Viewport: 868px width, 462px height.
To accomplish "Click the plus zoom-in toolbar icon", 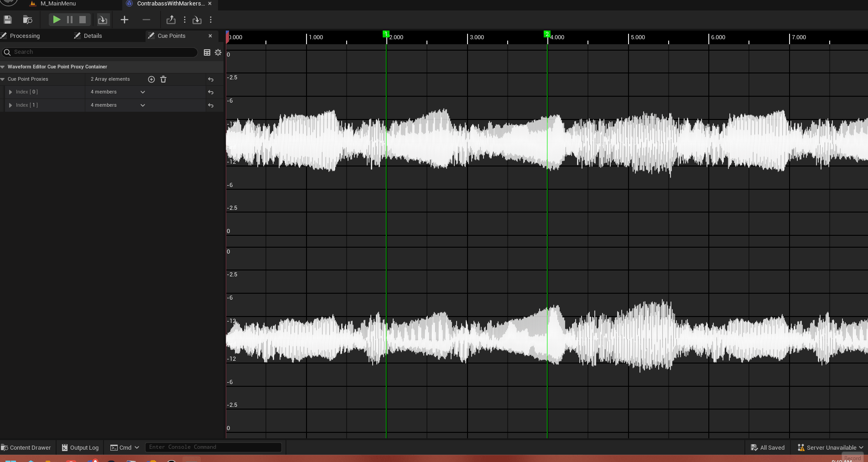I will coord(124,20).
